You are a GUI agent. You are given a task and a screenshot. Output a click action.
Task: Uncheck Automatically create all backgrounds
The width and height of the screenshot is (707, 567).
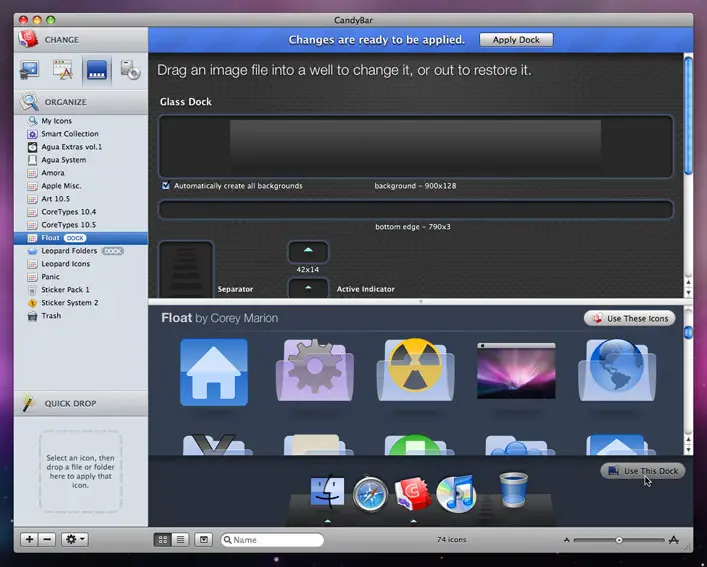[x=166, y=185]
